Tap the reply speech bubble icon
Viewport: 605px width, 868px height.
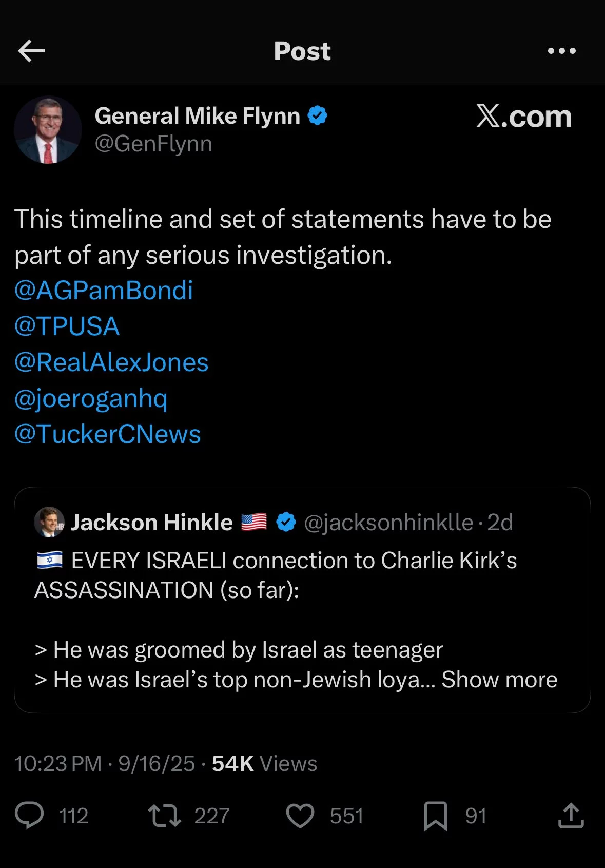click(29, 815)
